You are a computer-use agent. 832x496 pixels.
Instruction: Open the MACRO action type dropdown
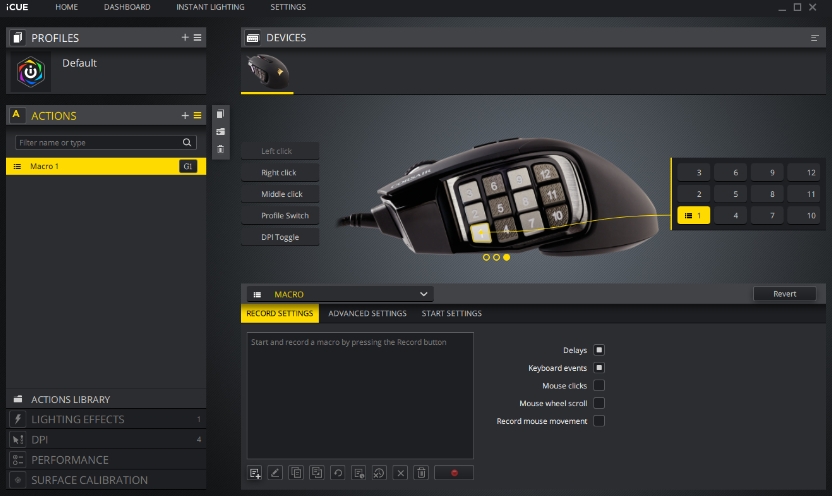point(340,294)
